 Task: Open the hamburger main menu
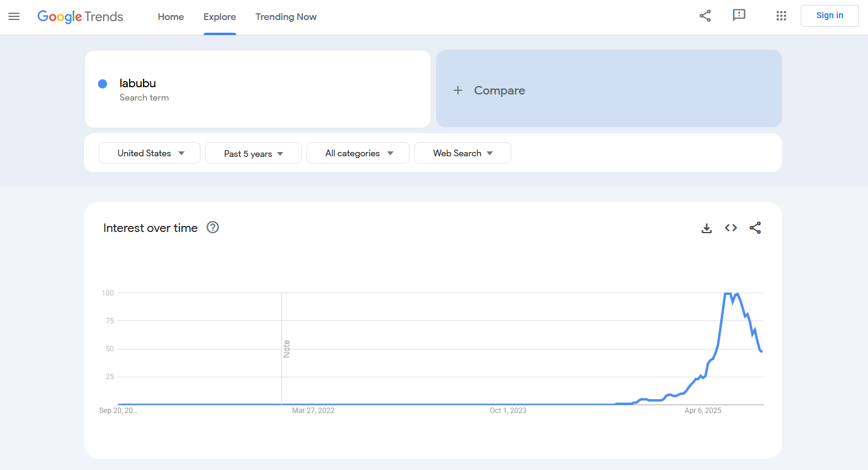[14, 16]
